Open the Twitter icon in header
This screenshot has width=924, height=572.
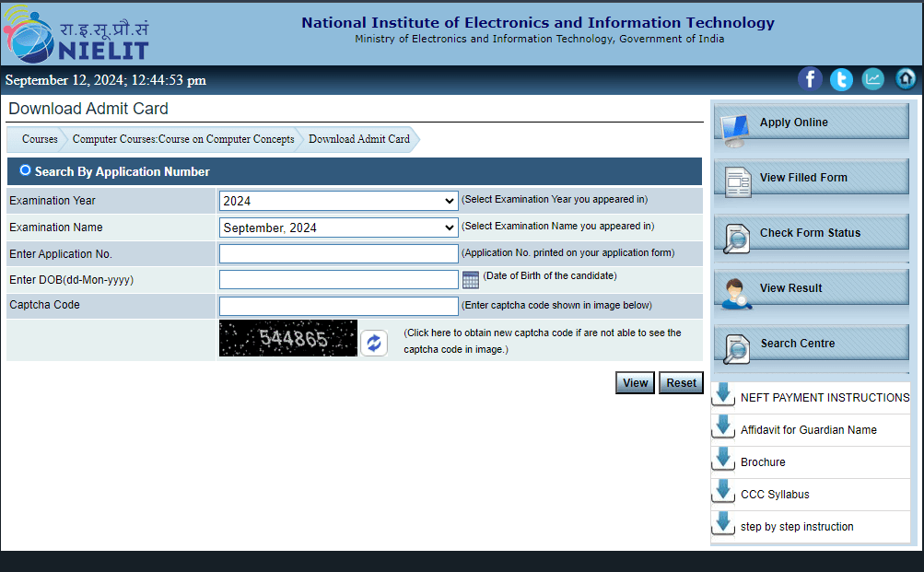tap(841, 79)
